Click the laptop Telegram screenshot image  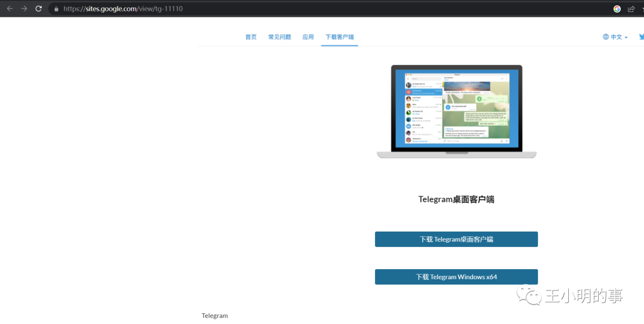[456, 112]
